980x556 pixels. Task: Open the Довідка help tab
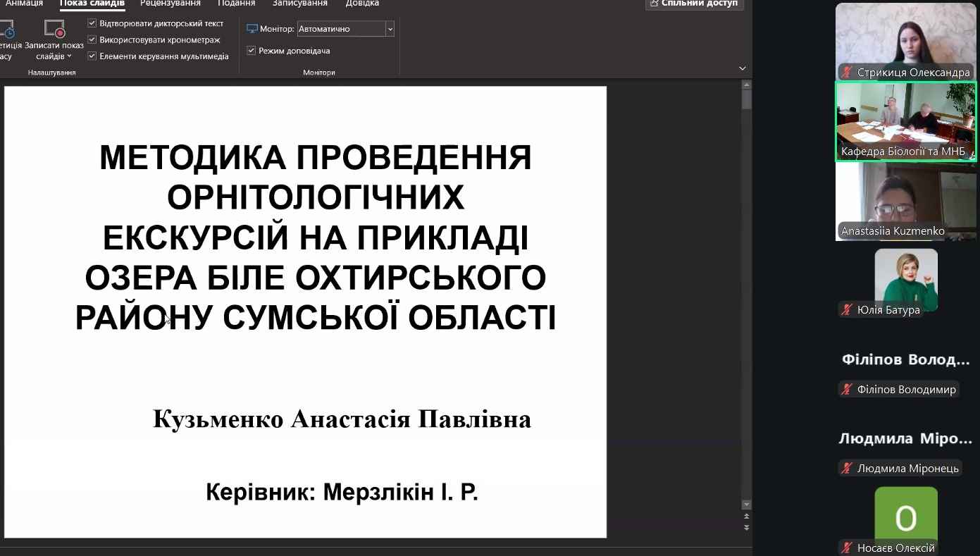(362, 4)
